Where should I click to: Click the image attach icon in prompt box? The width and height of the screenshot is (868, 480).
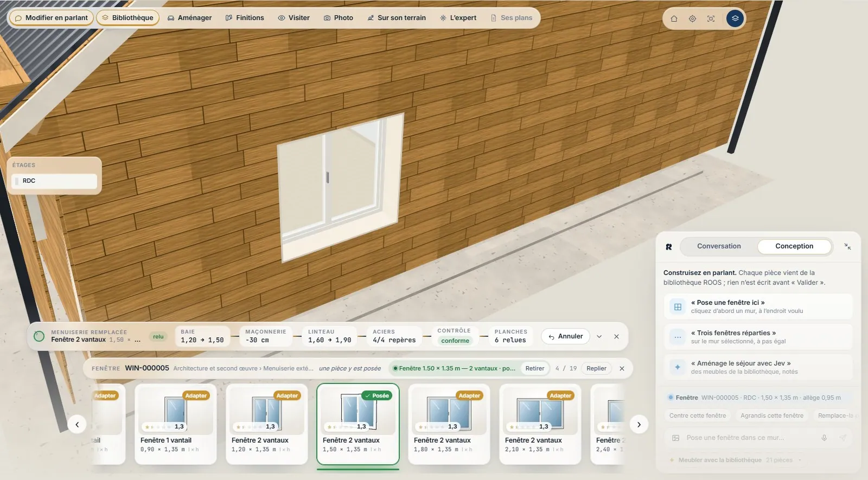point(675,438)
